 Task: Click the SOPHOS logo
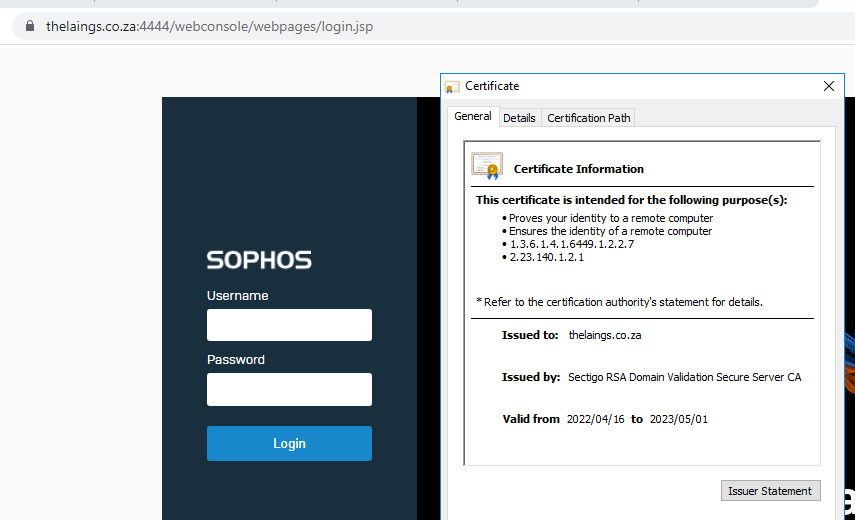259,260
